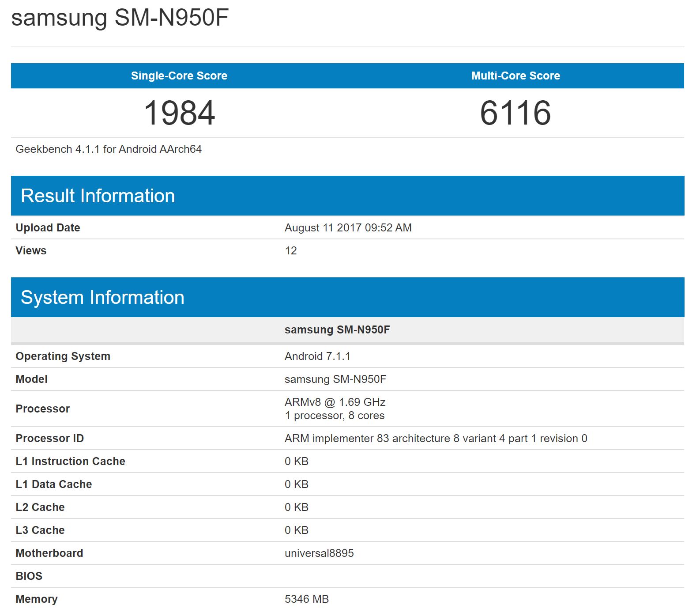Screen dimensions: 700x613
Task: Select the Views label
Action: tap(31, 250)
